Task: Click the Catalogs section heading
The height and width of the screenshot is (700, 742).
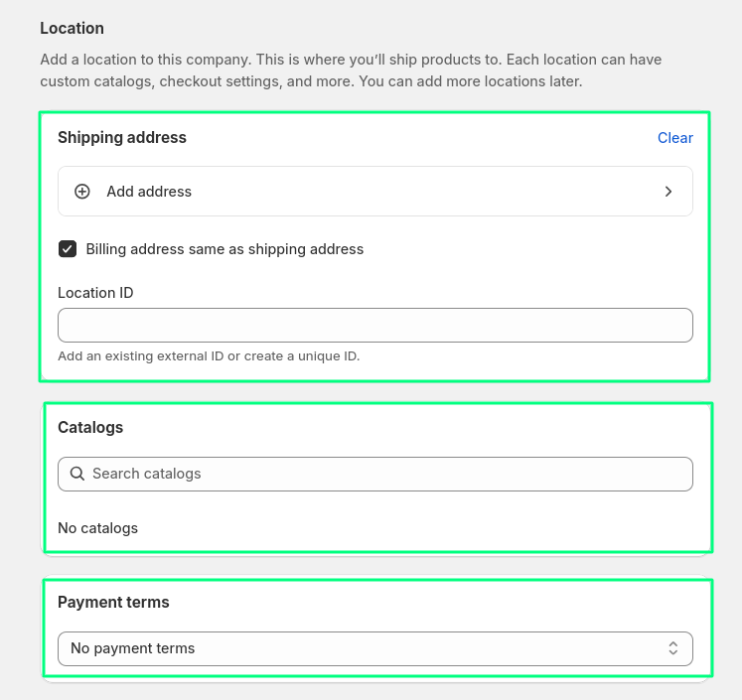Action: [90, 427]
